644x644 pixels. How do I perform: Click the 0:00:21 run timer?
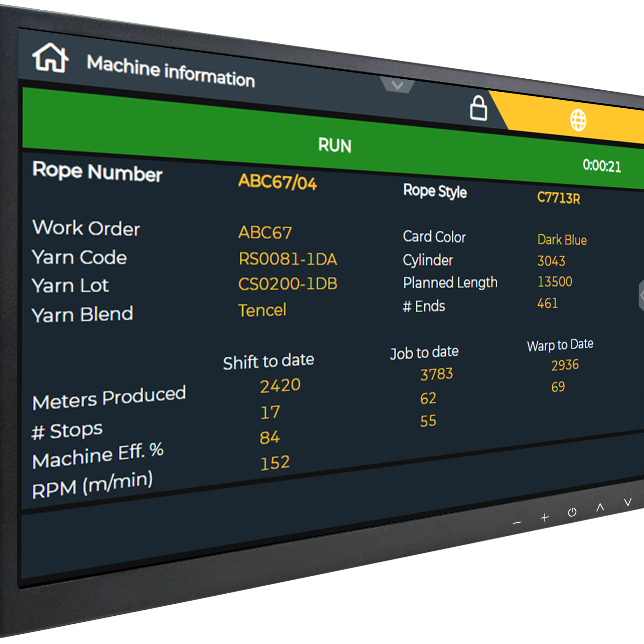click(x=601, y=166)
